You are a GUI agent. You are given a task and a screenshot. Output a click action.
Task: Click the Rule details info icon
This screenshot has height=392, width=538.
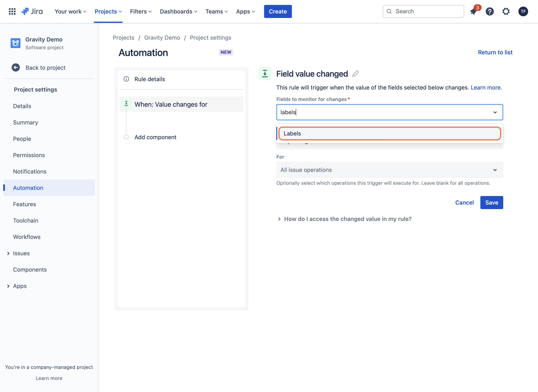(126, 79)
